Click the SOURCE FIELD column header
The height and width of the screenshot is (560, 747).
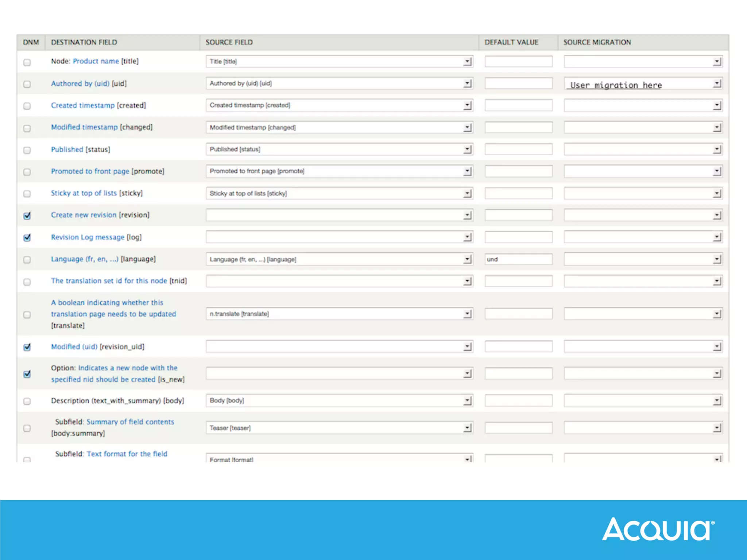pyautogui.click(x=229, y=42)
